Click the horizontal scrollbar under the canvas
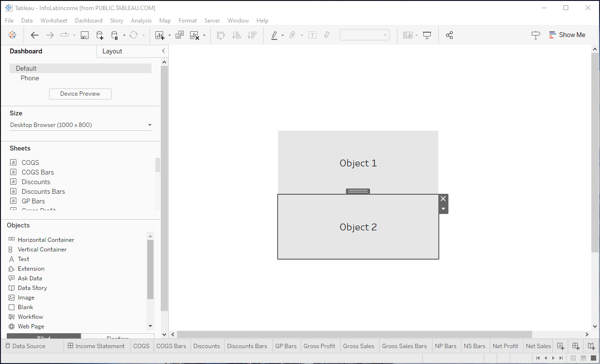Image resolution: width=600 pixels, height=364 pixels. pos(354,334)
